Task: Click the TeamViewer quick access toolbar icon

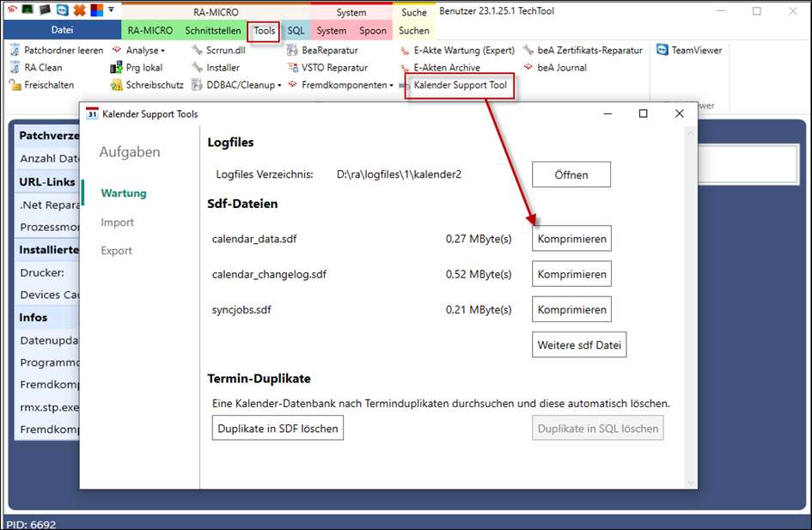Action: tap(62, 9)
